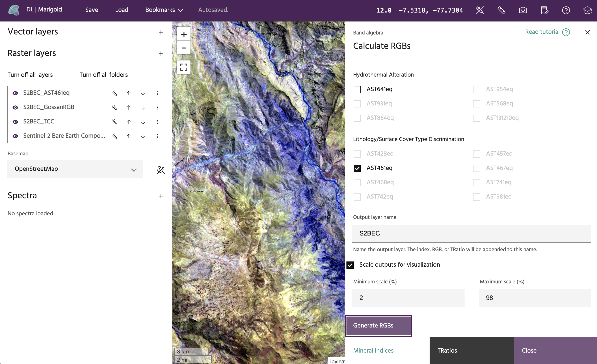Open style tool for S2BEC_TCC layer
Image resolution: width=597 pixels, height=364 pixels.
[114, 122]
